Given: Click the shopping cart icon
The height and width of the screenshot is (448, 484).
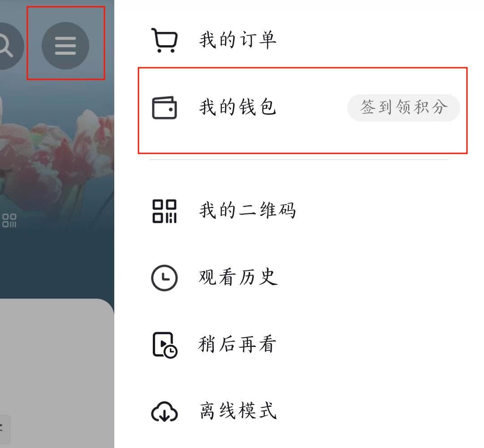Looking at the screenshot, I should [164, 40].
